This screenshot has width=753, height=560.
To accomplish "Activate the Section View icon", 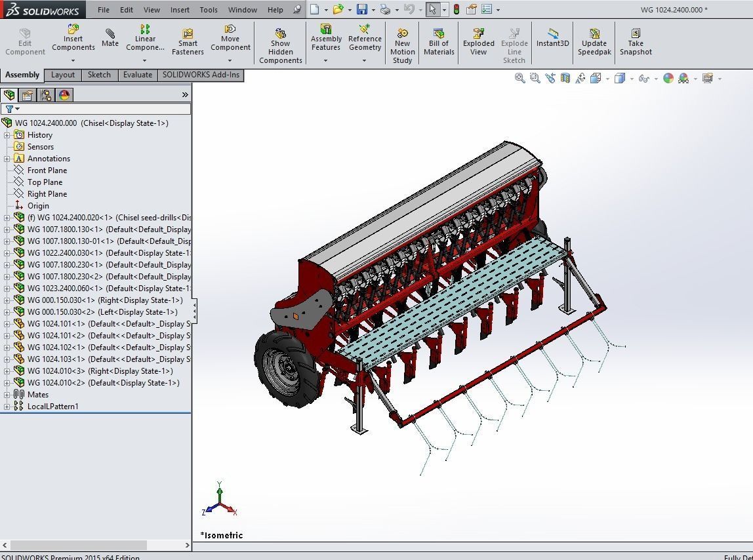I will tap(565, 78).
